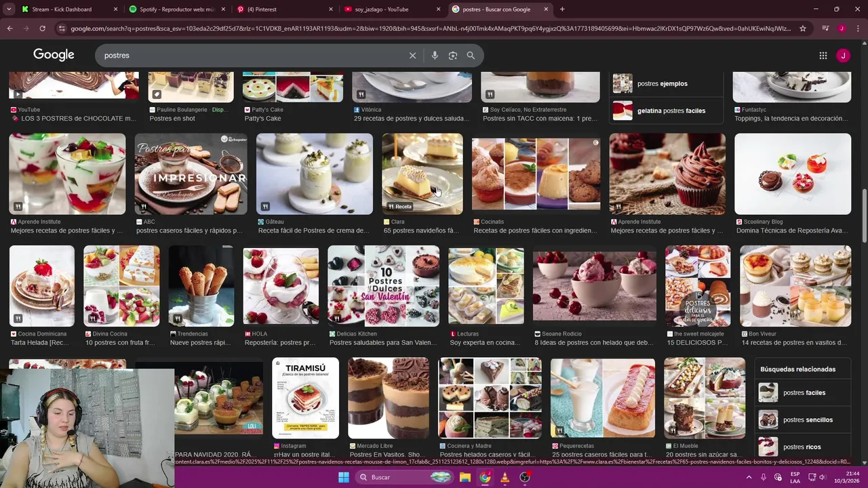
Task: Open the Postres para Impresionar ABC image
Action: pos(191,174)
